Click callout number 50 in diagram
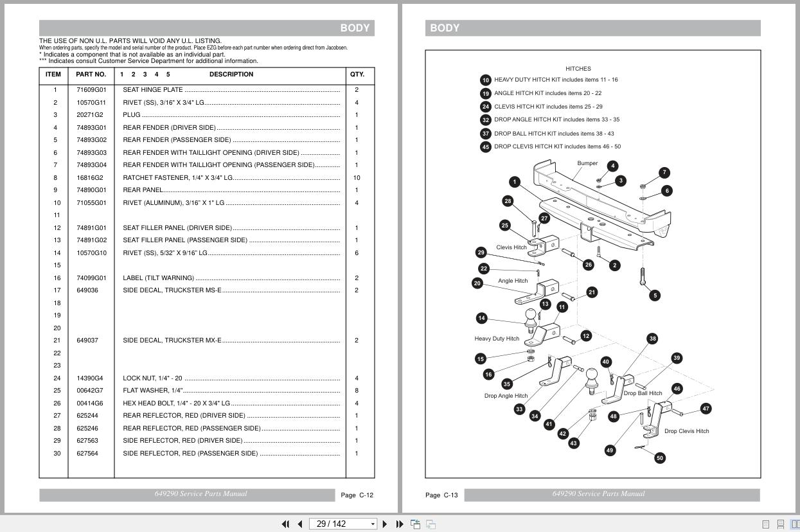 (660, 458)
